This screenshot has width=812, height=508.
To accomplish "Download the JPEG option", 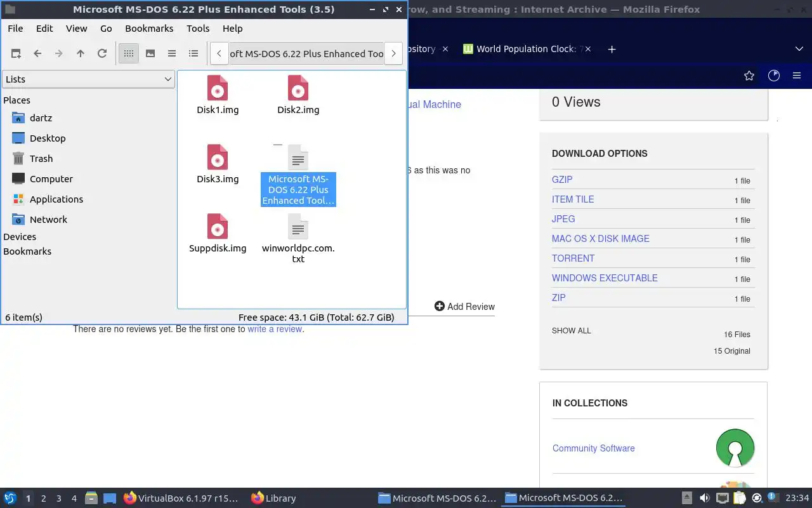I will 563,219.
